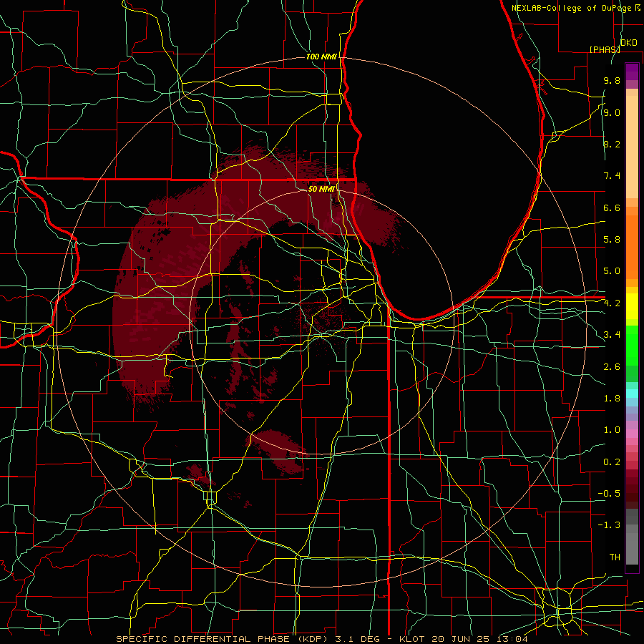This screenshot has width=644, height=644.
Task: Click the 9.8 value on the color scale
Action: click(x=612, y=80)
